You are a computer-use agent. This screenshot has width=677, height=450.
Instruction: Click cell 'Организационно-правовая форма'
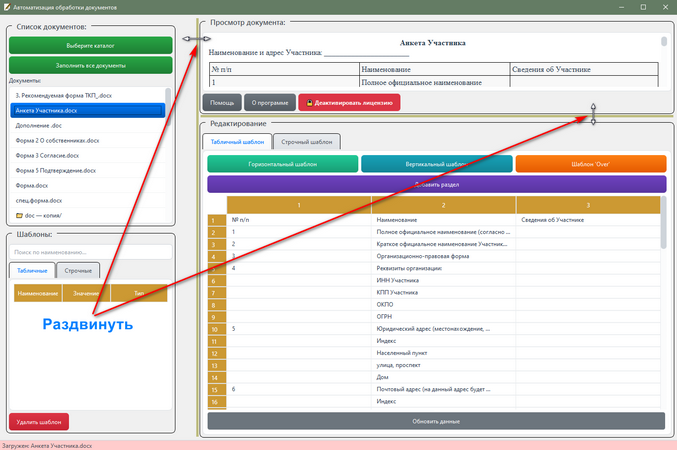pos(443,256)
